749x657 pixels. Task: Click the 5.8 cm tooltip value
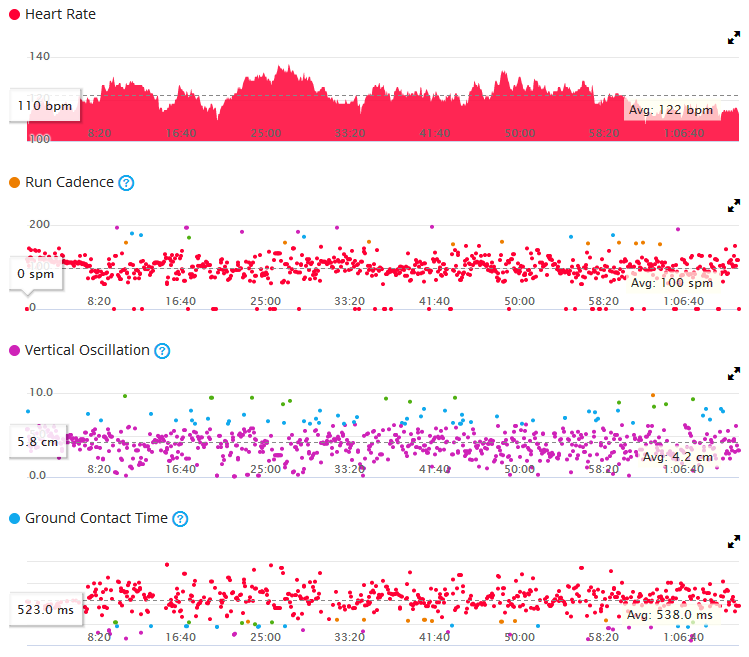pos(37,442)
